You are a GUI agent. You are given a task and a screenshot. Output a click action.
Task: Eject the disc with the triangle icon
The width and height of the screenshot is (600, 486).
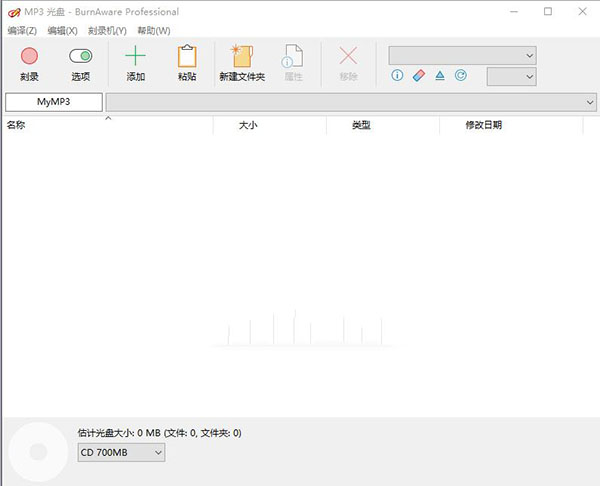coord(440,75)
